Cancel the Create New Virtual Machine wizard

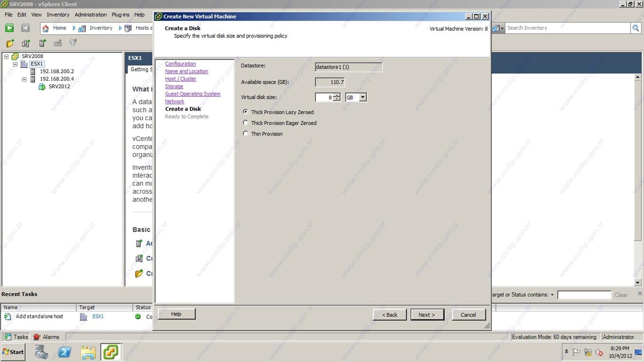[x=469, y=315]
